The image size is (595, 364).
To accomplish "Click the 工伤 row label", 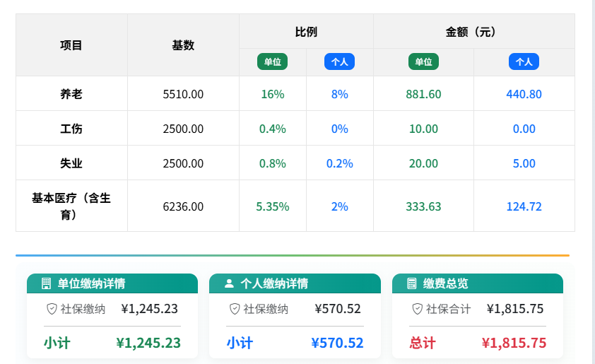I will 71,129.
